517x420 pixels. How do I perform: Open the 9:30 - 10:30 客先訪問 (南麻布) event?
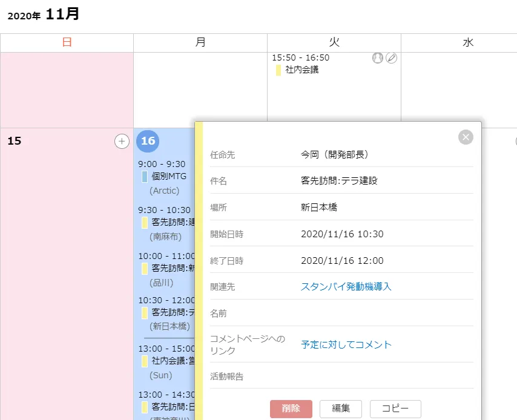(x=165, y=223)
